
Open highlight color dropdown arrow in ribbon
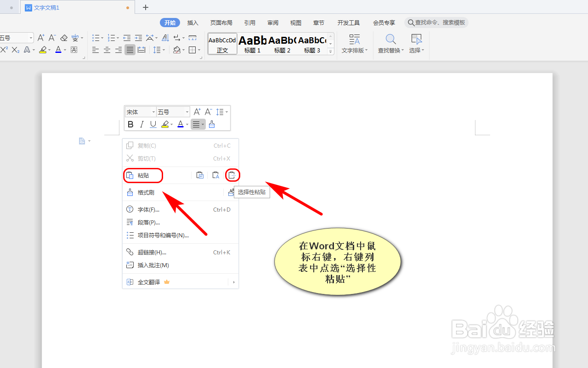49,50
